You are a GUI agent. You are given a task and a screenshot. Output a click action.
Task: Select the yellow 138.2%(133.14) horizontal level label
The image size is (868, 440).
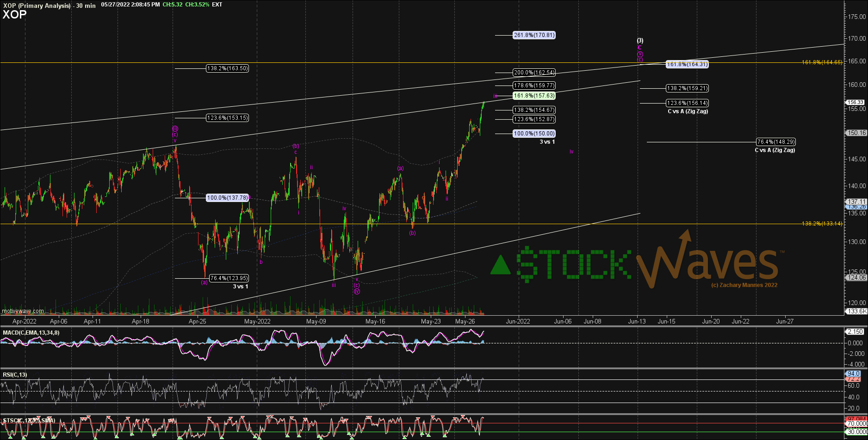coord(822,224)
